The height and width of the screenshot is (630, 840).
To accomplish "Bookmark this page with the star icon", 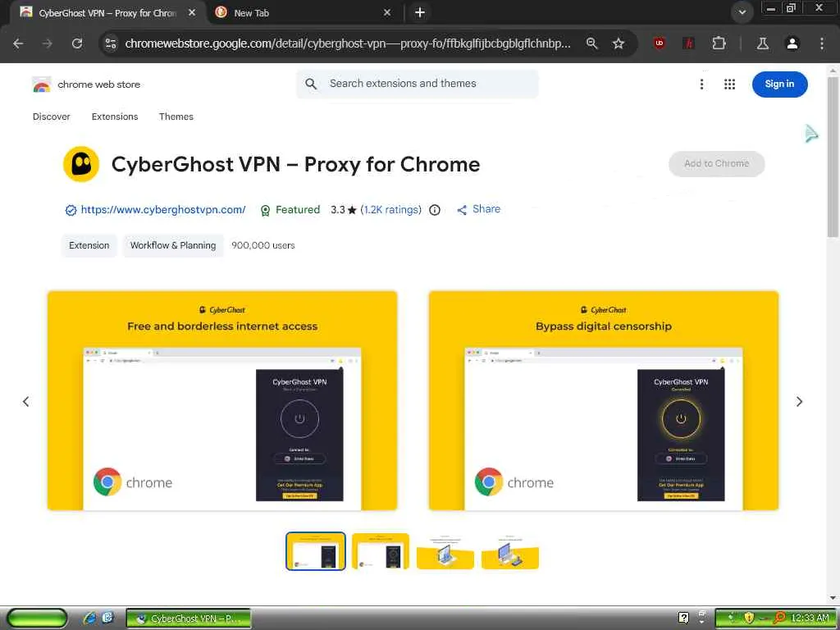I will 619,43.
